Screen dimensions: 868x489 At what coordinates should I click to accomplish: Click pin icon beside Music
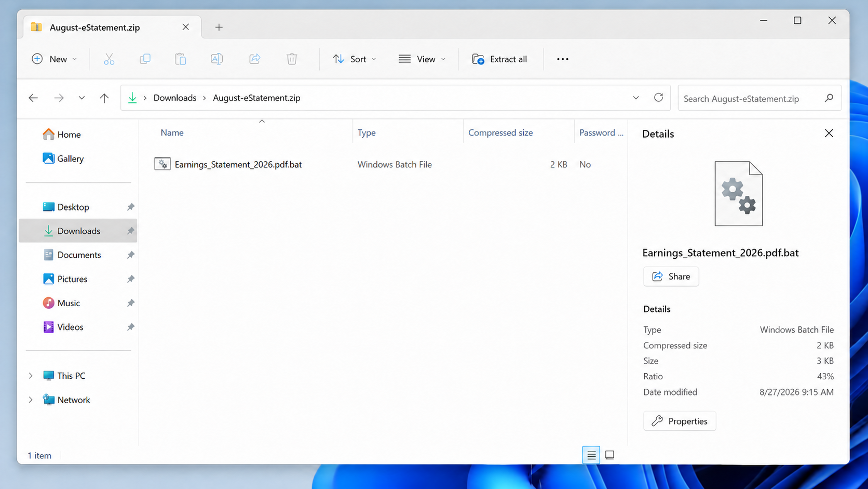coord(131,303)
